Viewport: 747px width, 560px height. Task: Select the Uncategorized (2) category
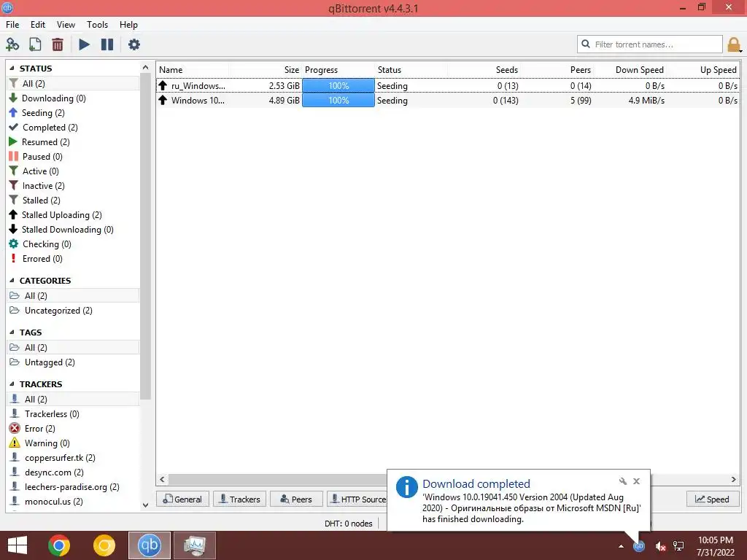coord(74,311)
